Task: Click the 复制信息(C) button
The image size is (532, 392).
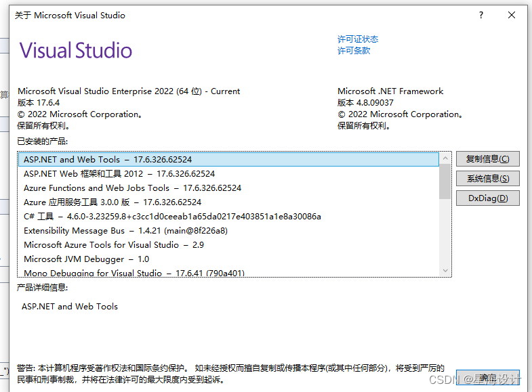Action: [x=487, y=159]
